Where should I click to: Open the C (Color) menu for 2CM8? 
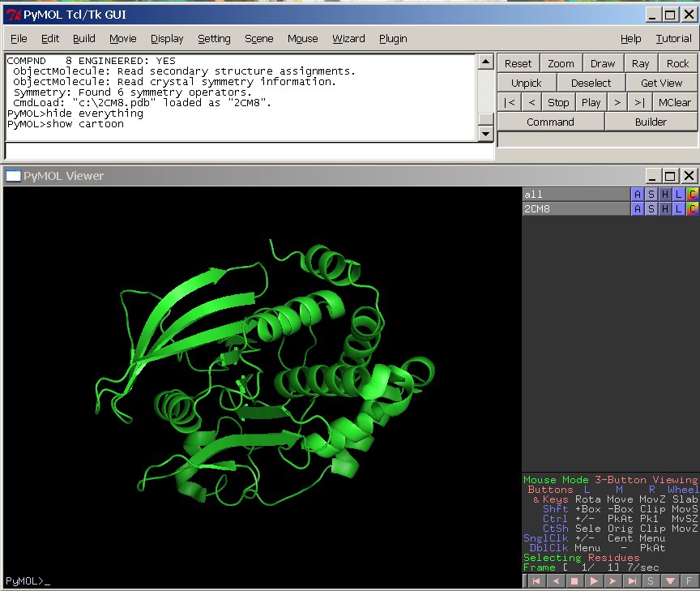[692, 208]
